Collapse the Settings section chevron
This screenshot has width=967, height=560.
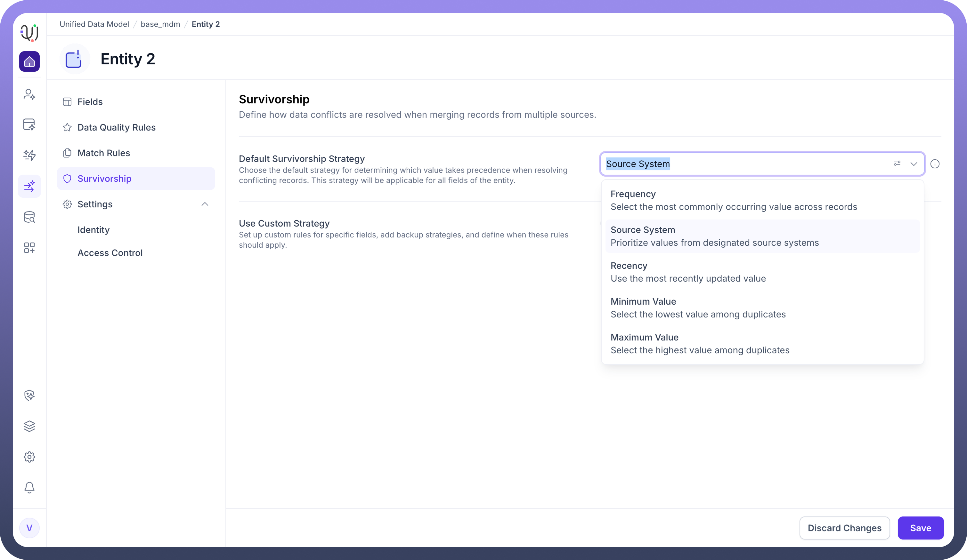(205, 204)
